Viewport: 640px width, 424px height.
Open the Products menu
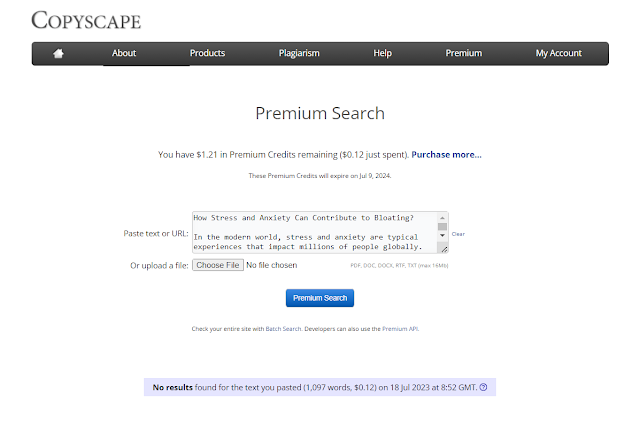[x=207, y=53]
